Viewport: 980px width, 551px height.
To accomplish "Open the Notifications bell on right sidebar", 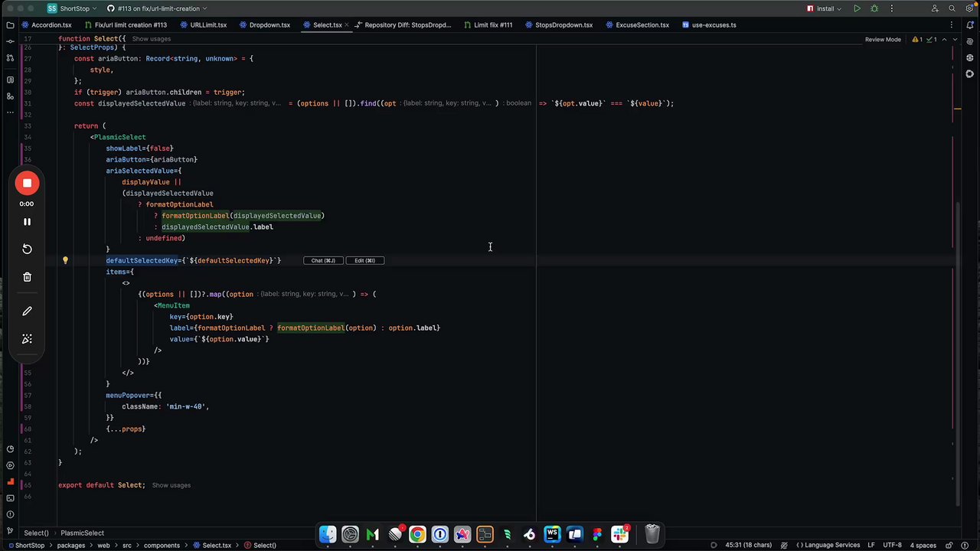I will (970, 25).
